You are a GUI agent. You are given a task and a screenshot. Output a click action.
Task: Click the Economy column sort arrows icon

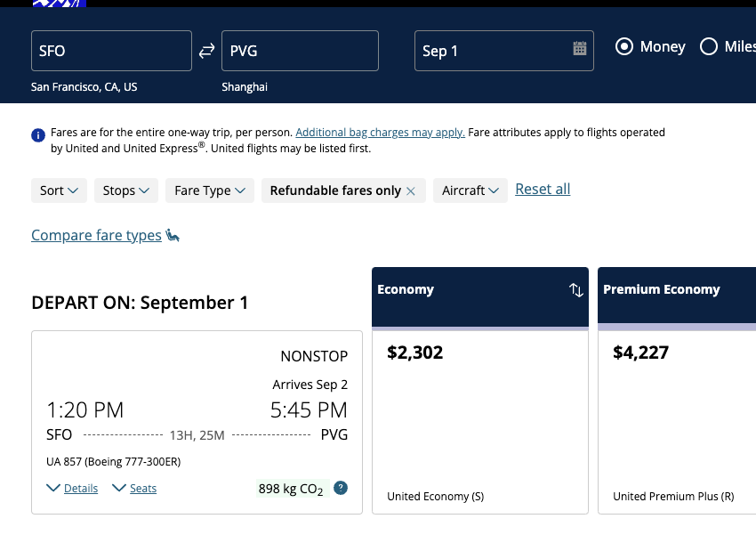point(575,290)
